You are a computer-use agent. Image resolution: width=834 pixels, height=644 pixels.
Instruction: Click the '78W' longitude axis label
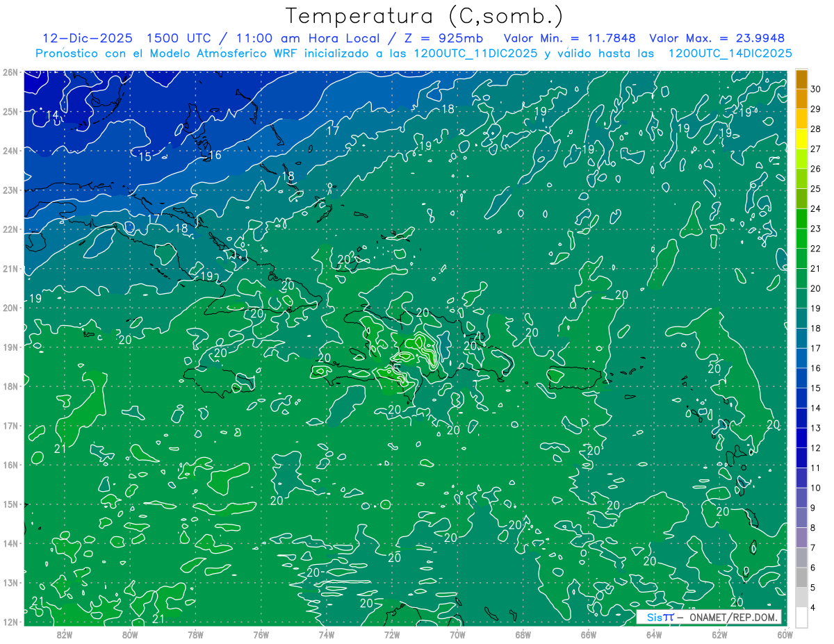(x=195, y=634)
